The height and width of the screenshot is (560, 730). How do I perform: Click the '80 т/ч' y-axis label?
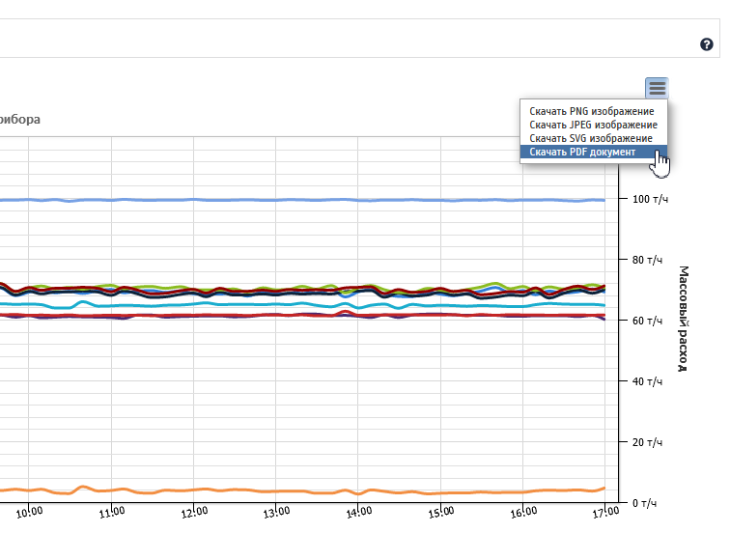click(x=647, y=260)
